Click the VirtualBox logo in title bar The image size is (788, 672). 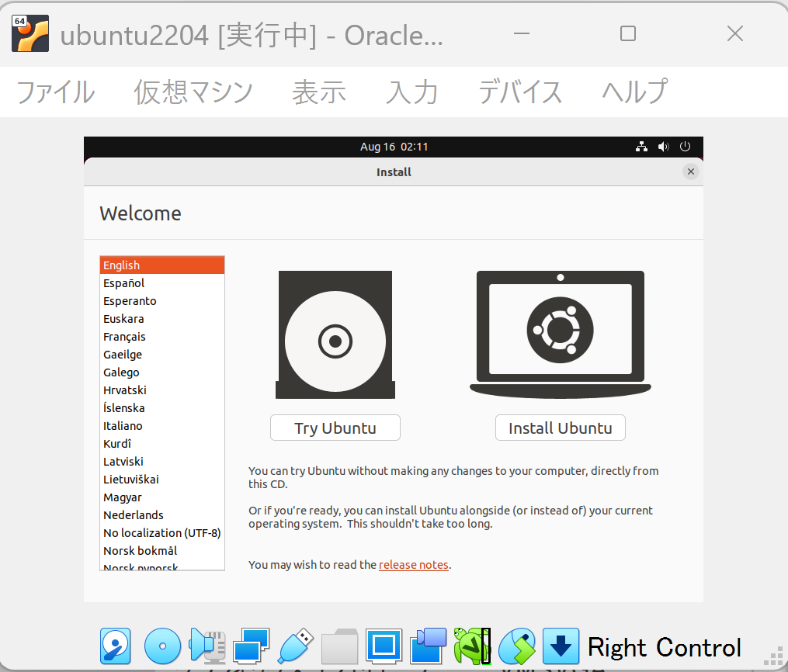[30, 33]
